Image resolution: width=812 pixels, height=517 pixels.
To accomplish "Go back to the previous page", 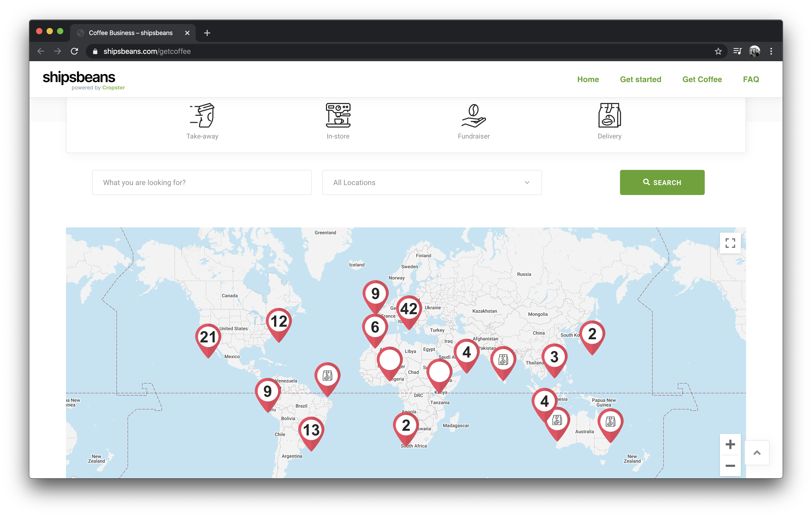I will coord(41,51).
